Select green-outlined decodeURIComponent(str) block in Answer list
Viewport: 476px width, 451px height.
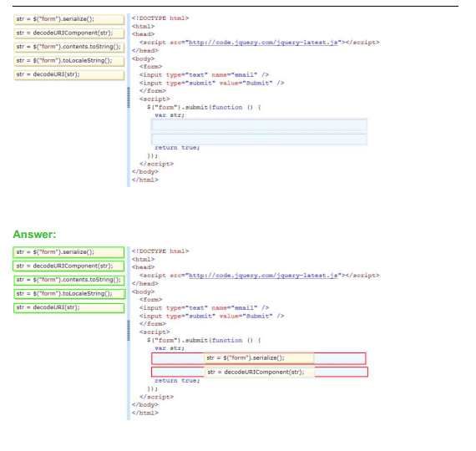tap(69, 266)
